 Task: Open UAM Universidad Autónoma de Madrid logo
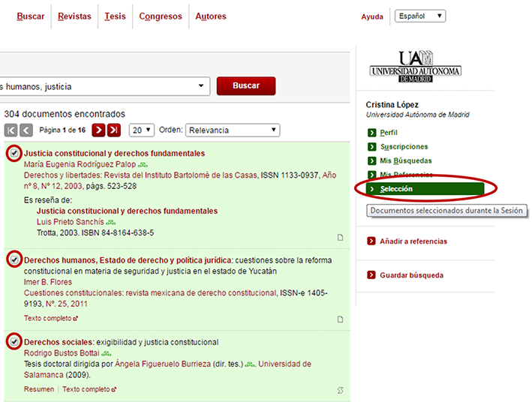tap(415, 67)
